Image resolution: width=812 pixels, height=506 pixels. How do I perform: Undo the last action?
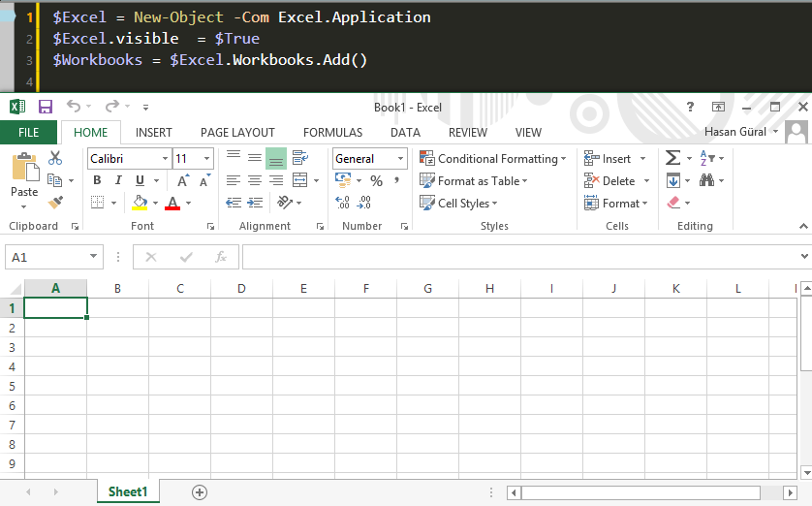coord(74,107)
